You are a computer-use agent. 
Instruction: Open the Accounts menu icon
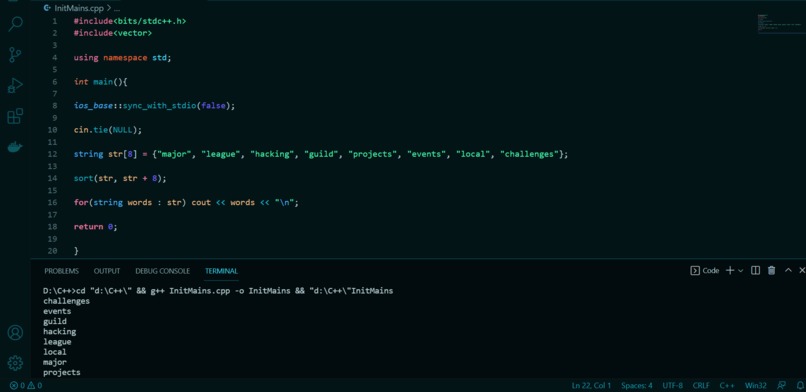point(15,332)
